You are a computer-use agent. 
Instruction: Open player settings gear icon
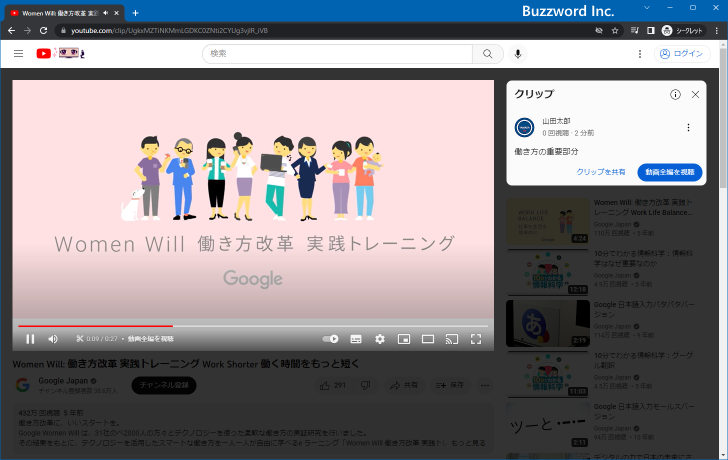click(x=380, y=339)
